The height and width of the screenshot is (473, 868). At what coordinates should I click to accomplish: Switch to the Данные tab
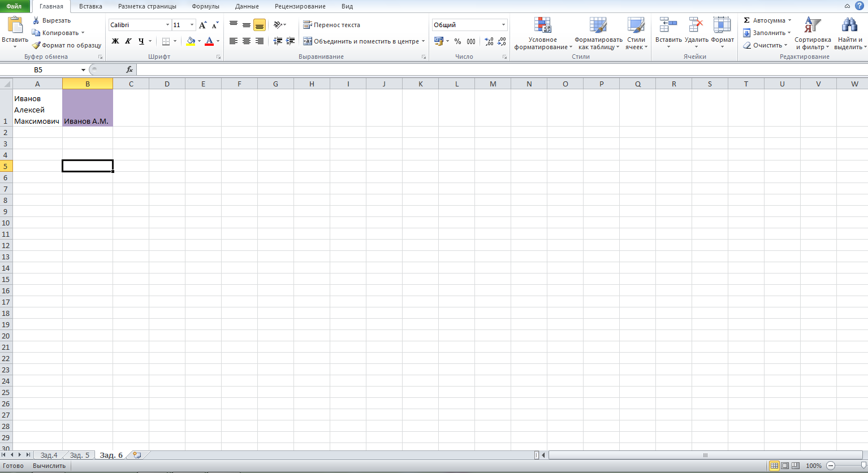pos(247,6)
